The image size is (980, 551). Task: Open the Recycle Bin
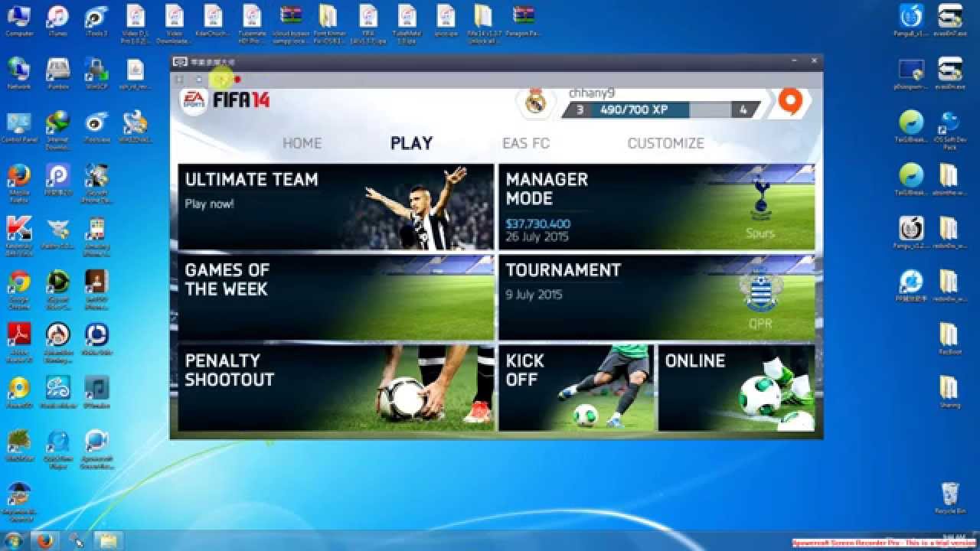tap(949, 497)
